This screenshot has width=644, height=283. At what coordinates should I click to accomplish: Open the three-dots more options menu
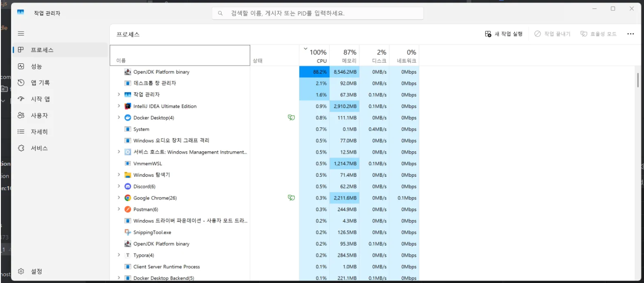(630, 34)
